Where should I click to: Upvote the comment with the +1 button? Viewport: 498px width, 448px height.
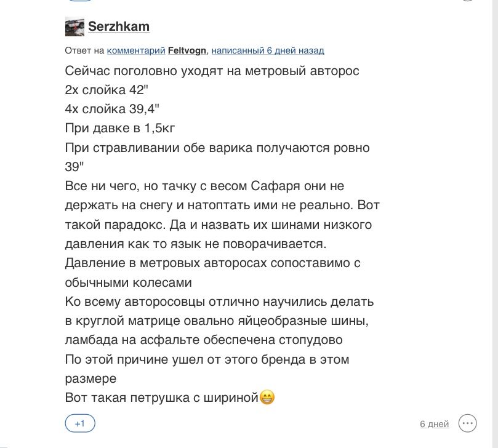pos(80,423)
